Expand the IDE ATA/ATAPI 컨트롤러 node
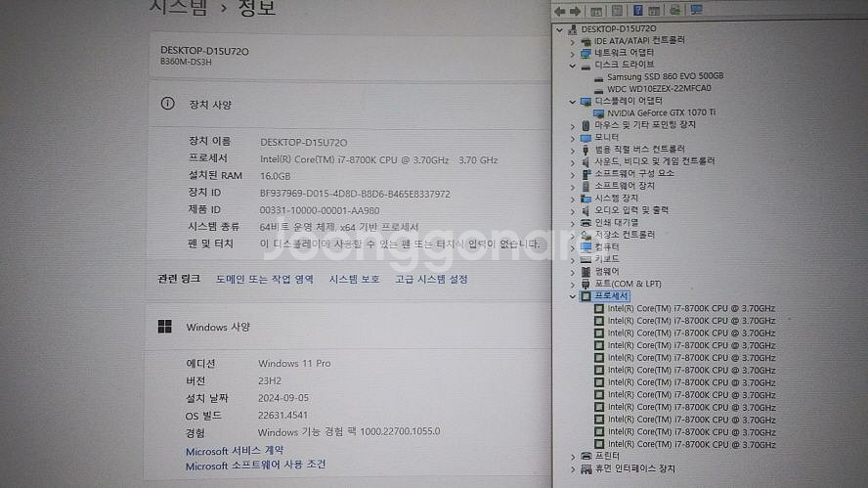 tap(573, 41)
